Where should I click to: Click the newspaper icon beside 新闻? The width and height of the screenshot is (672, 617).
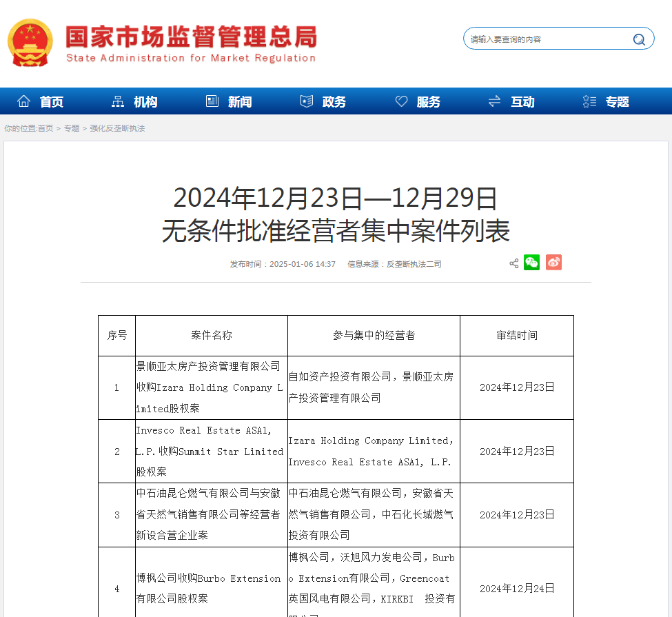click(212, 101)
